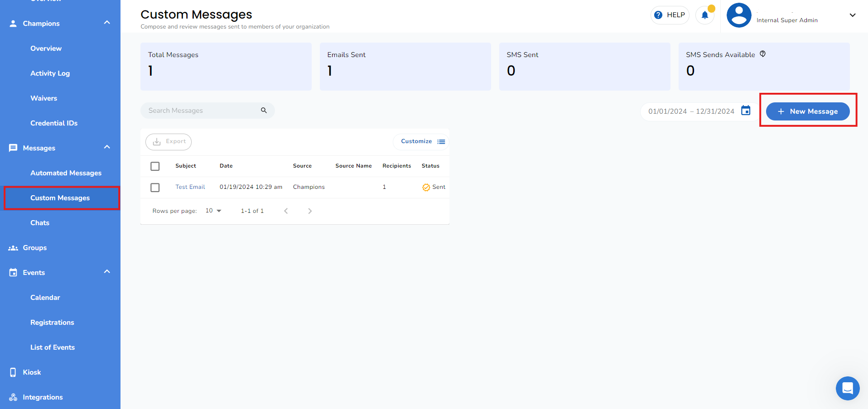Viewport: 868px width, 409px height.
Task: Navigate to Chats in sidebar
Action: [x=40, y=223]
